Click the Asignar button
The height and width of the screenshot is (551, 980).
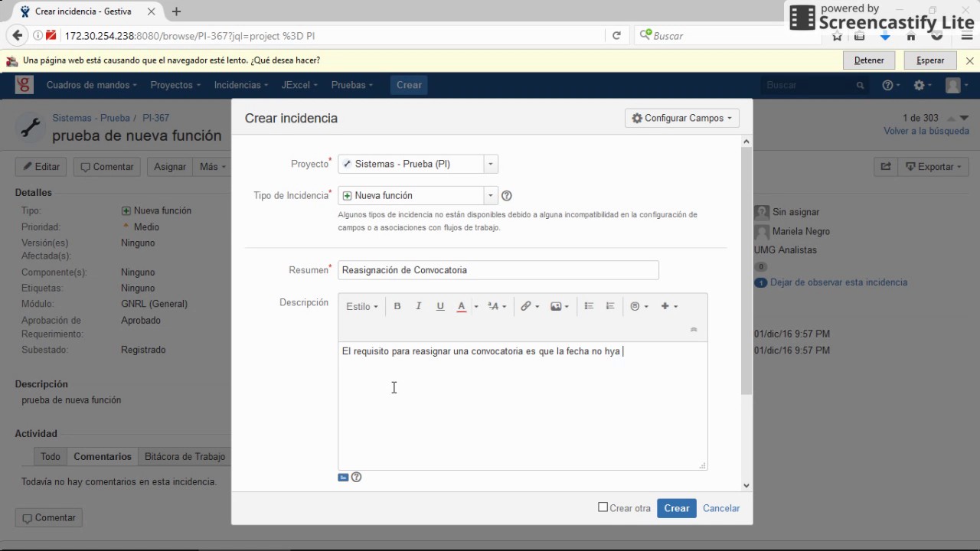[x=170, y=167]
